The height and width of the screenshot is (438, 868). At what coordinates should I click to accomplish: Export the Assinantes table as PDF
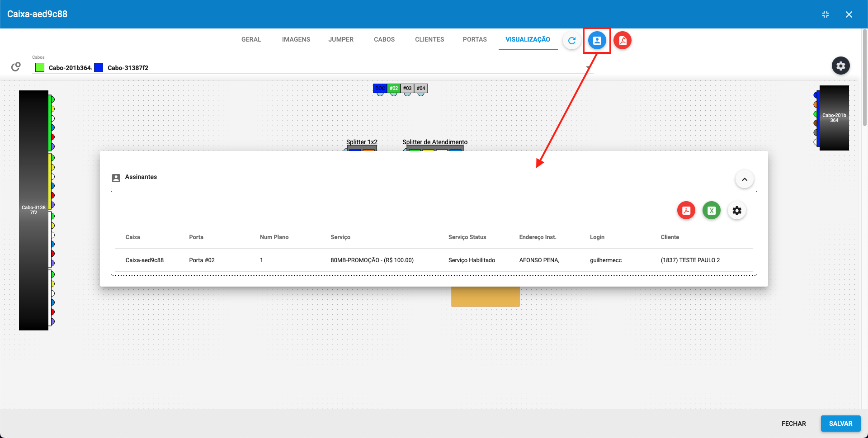coord(686,210)
